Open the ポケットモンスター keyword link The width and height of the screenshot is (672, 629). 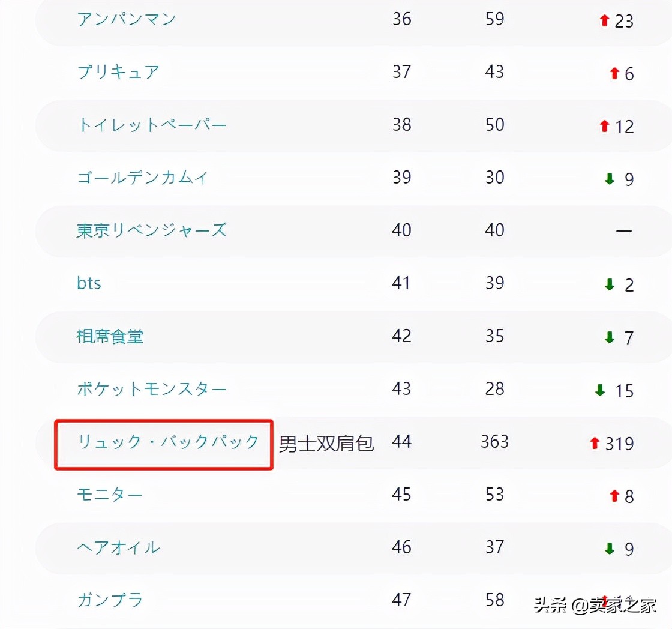152,389
